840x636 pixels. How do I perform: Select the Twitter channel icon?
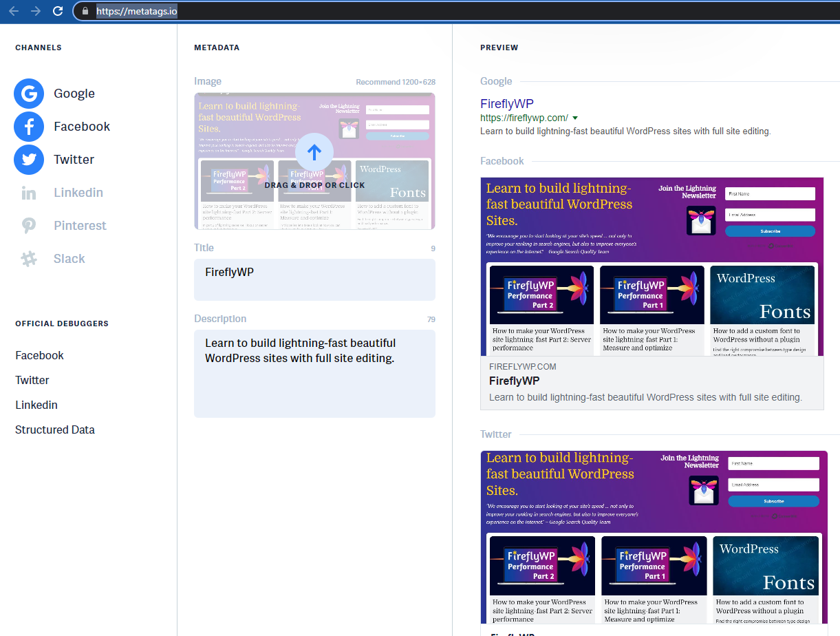point(28,159)
